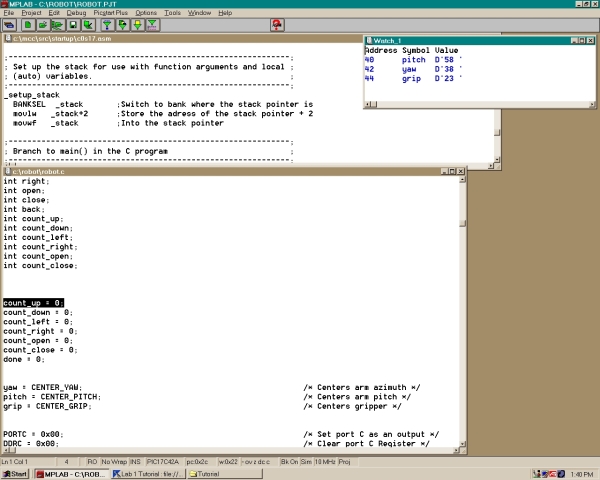600x480 pixels.
Task: Click the 'int count_right;' declaration line
Action: pos(40,247)
